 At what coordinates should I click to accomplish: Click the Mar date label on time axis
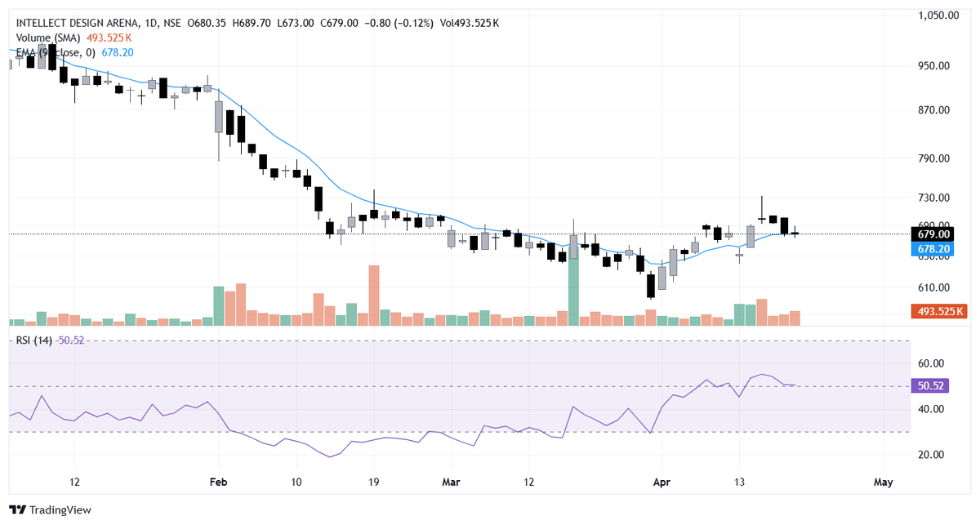pos(450,482)
